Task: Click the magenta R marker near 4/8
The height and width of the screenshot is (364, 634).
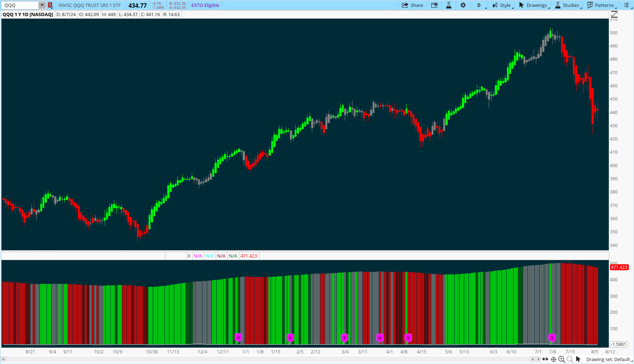Action: pyautogui.click(x=408, y=338)
